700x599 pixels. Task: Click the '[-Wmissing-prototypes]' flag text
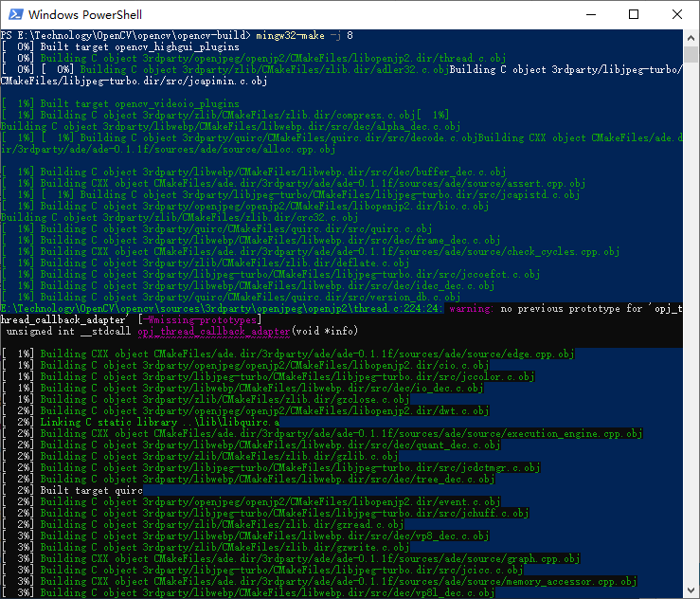(200, 319)
